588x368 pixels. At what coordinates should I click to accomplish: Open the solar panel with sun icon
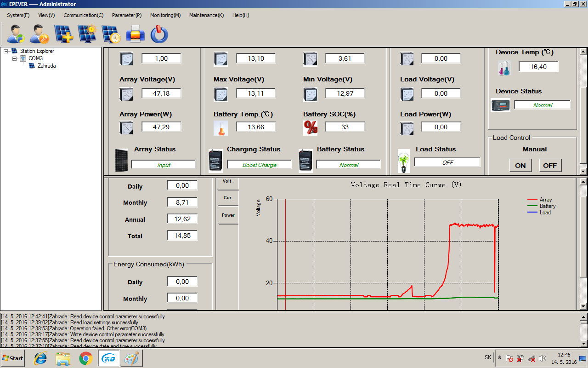(87, 34)
